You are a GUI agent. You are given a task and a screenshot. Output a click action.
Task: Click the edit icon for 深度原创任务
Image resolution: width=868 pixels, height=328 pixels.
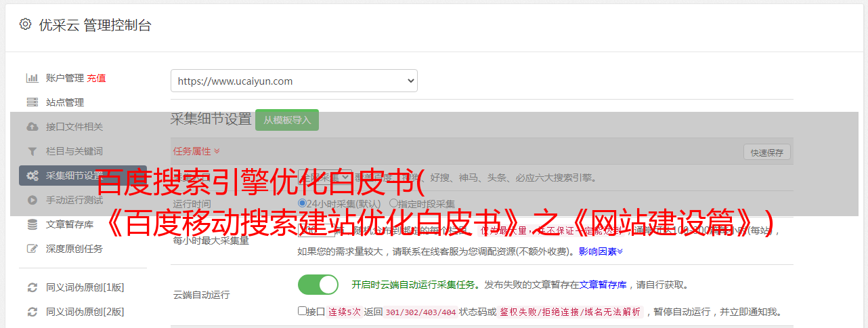32,249
